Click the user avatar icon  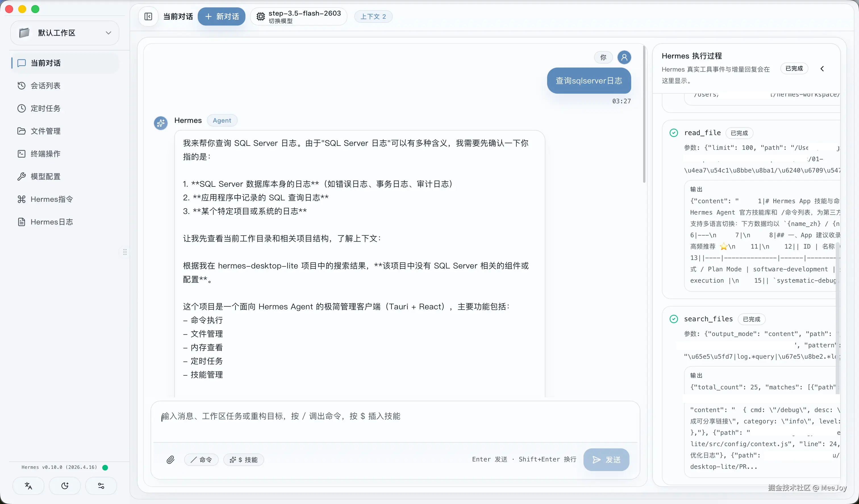624,57
